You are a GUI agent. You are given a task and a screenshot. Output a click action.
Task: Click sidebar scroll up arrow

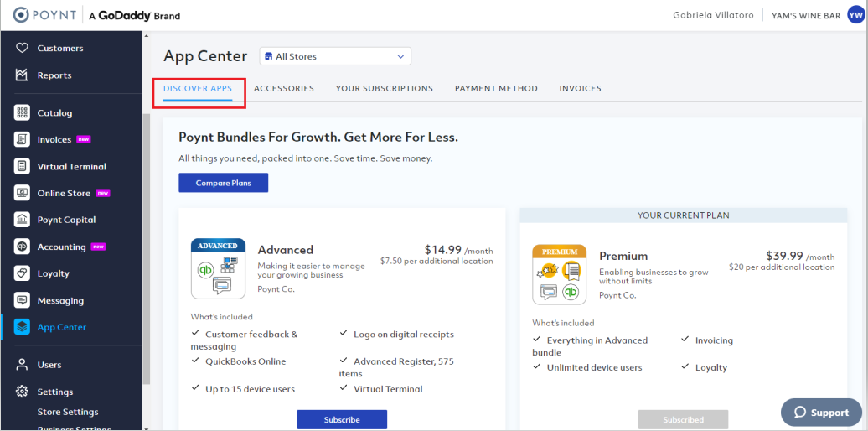click(x=146, y=36)
